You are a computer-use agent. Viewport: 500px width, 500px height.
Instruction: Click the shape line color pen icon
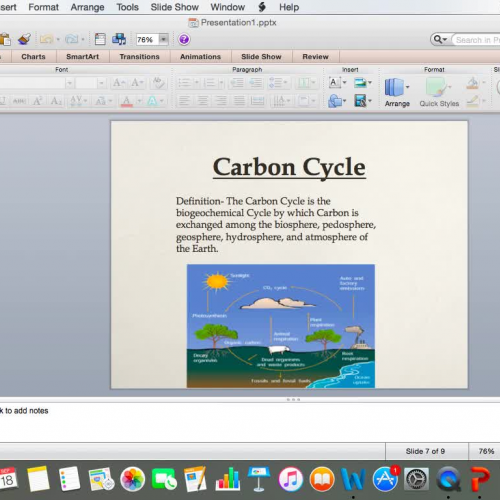coord(472,101)
